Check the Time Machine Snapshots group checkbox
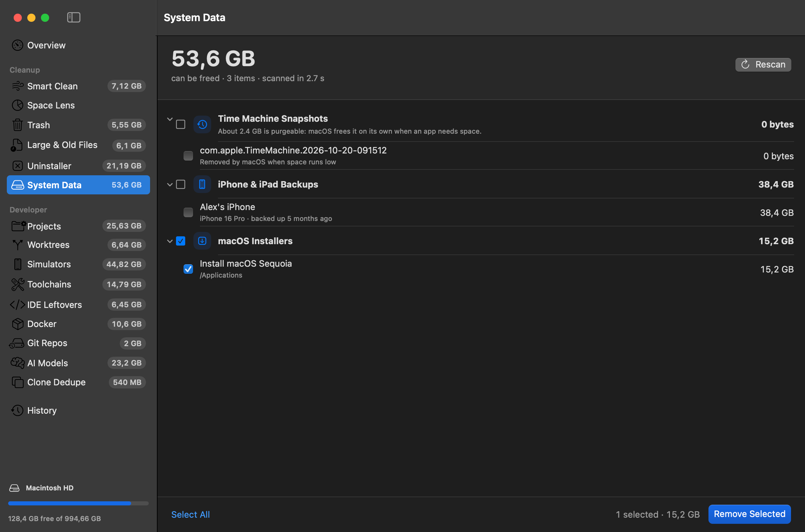 click(180, 124)
